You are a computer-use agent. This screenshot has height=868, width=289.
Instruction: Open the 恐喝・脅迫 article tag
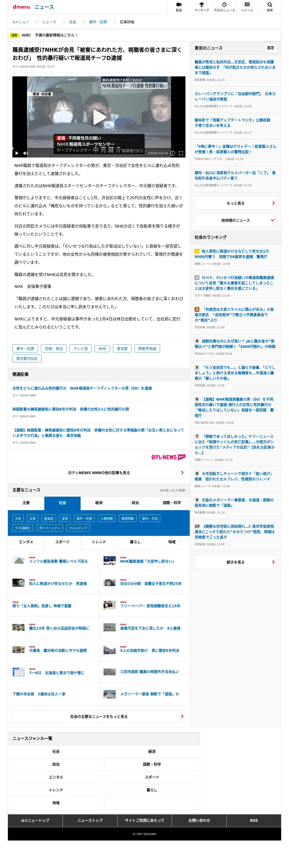click(x=54, y=348)
